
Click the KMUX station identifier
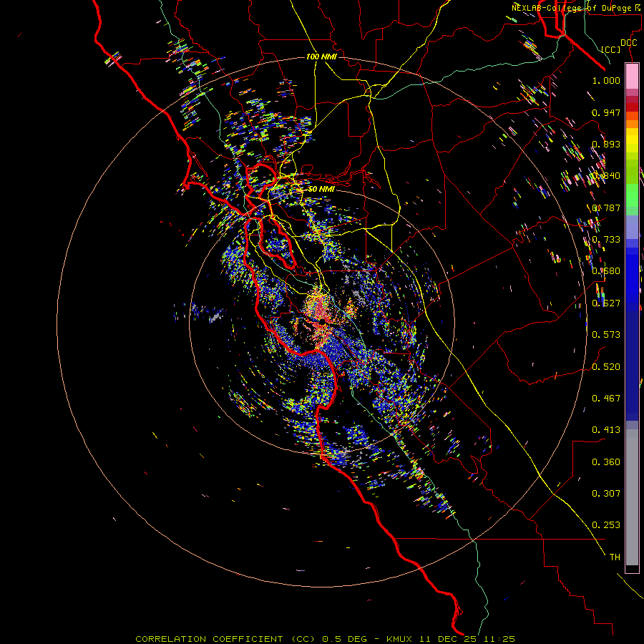[400, 639]
